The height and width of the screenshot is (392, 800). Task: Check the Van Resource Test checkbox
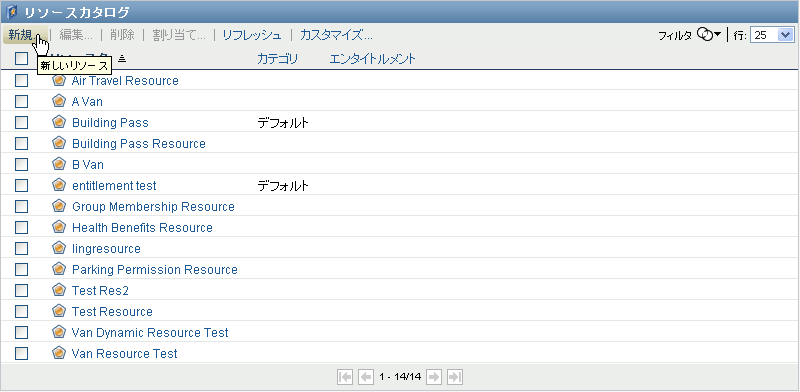[21, 353]
